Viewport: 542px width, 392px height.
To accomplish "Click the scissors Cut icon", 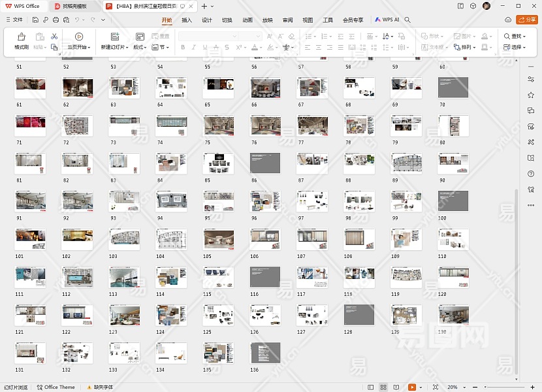I will [x=54, y=36].
